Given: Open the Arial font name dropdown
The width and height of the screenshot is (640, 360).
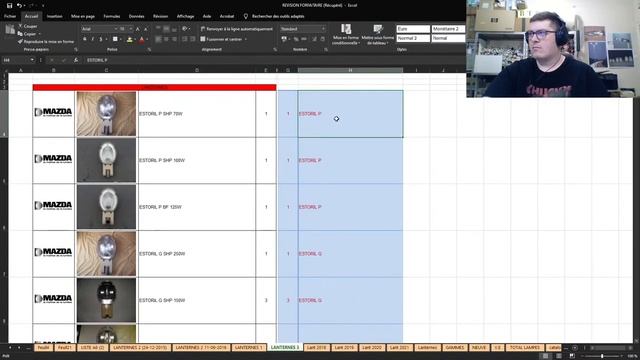Looking at the screenshot, I should (116, 29).
